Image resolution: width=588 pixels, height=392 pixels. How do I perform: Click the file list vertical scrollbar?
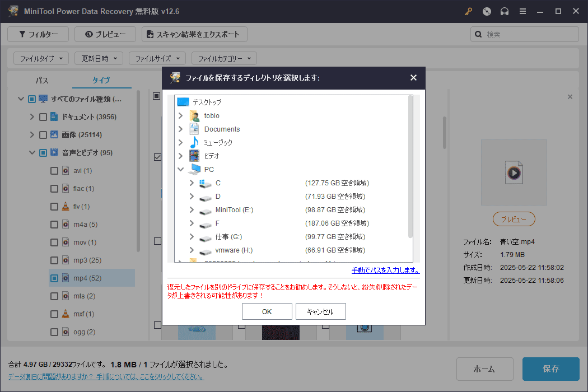pyautogui.click(x=445, y=133)
